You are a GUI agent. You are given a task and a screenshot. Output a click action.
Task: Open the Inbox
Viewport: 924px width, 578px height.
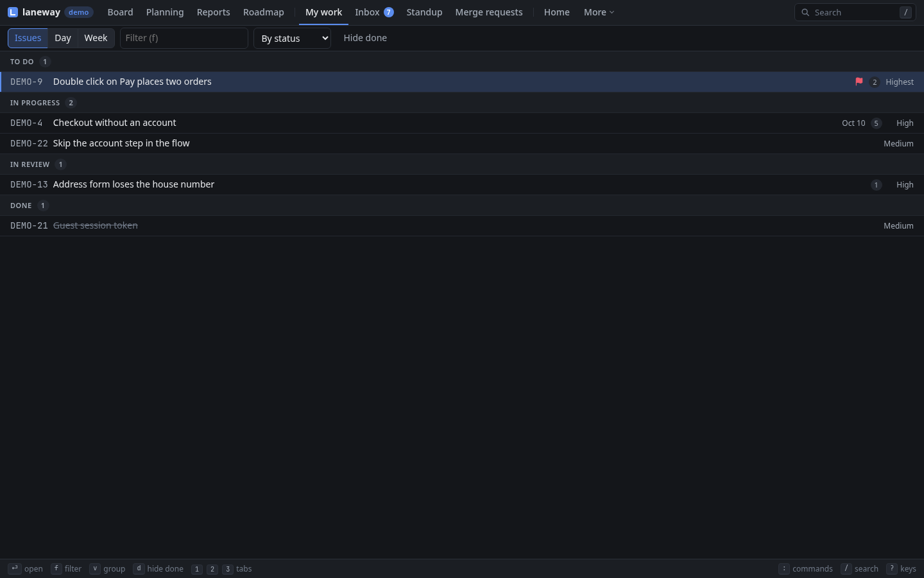coord(374,12)
